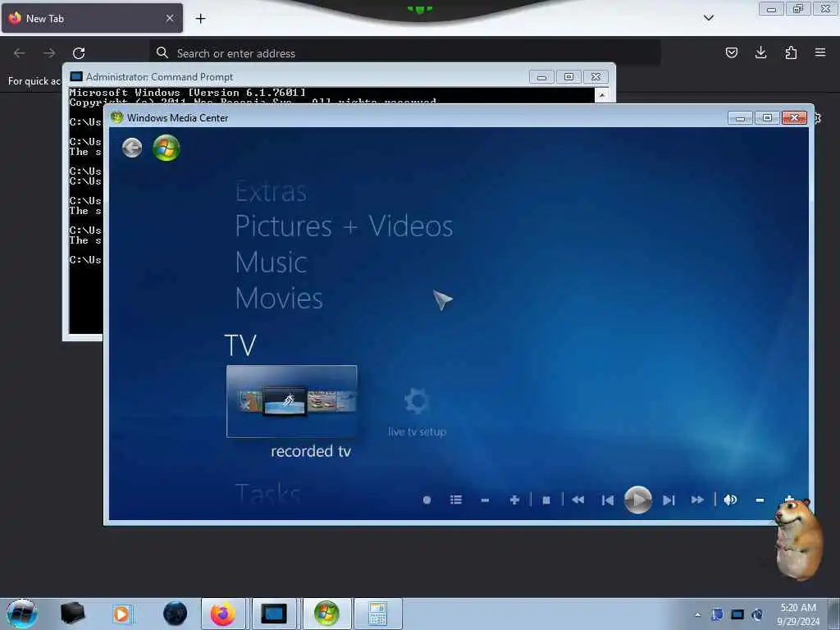Open the recorded tv tile
The height and width of the screenshot is (630, 840).
(291, 401)
